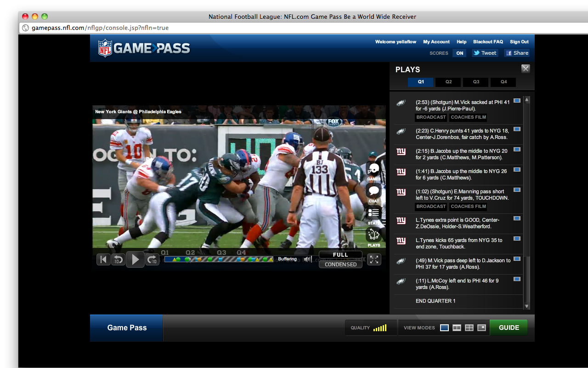
Task: Select picture-in-picture view mode
Action: [x=481, y=328]
